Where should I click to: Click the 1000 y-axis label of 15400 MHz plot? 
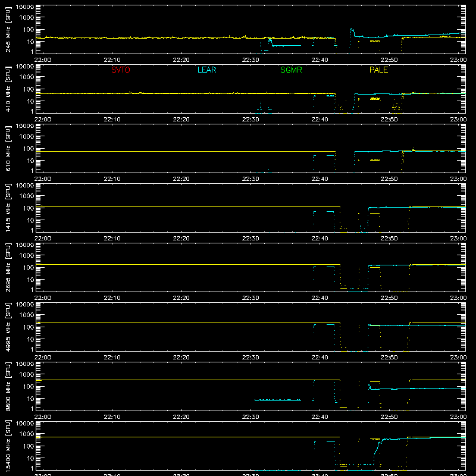point(27,434)
